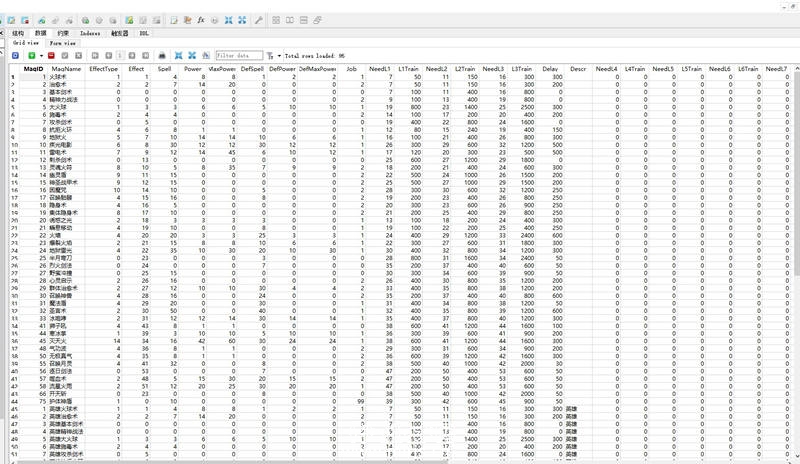Sort by the MagName column header
The image size is (800, 464).
(66, 69)
